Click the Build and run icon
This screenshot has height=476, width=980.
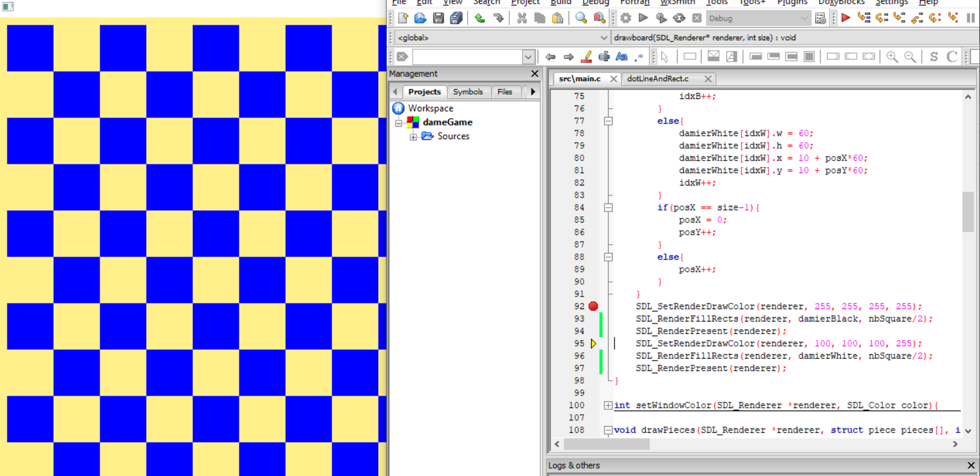click(x=661, y=19)
